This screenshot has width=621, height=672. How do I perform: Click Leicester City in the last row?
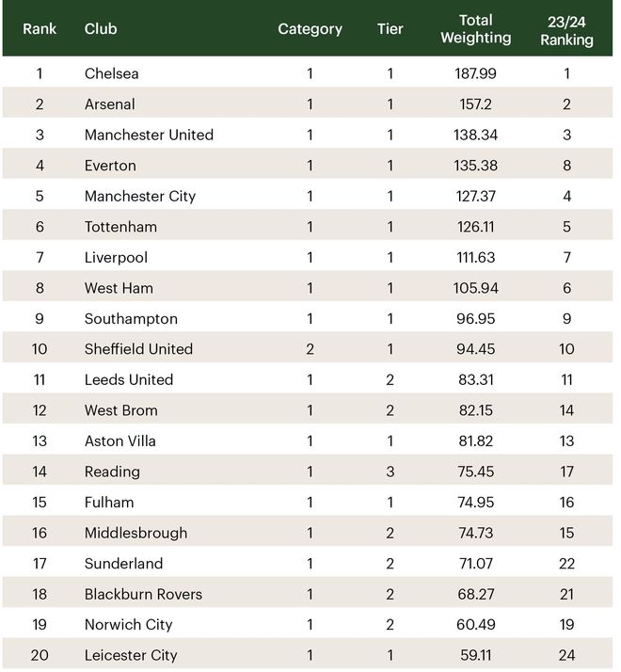point(131,655)
